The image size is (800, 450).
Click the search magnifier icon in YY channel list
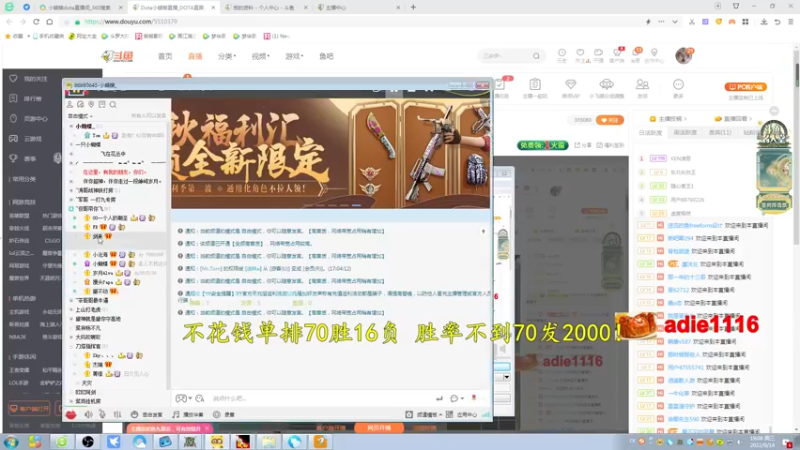(x=113, y=105)
